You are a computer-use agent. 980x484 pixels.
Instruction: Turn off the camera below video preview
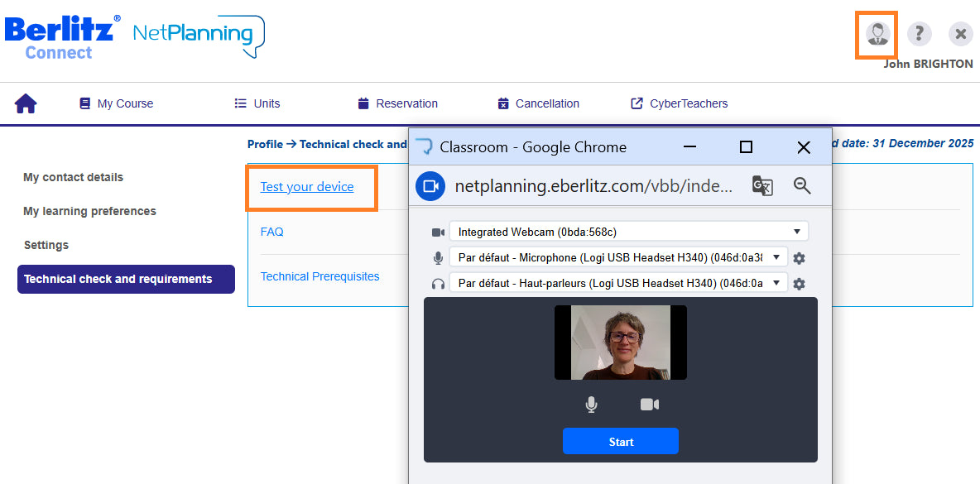[x=650, y=405]
